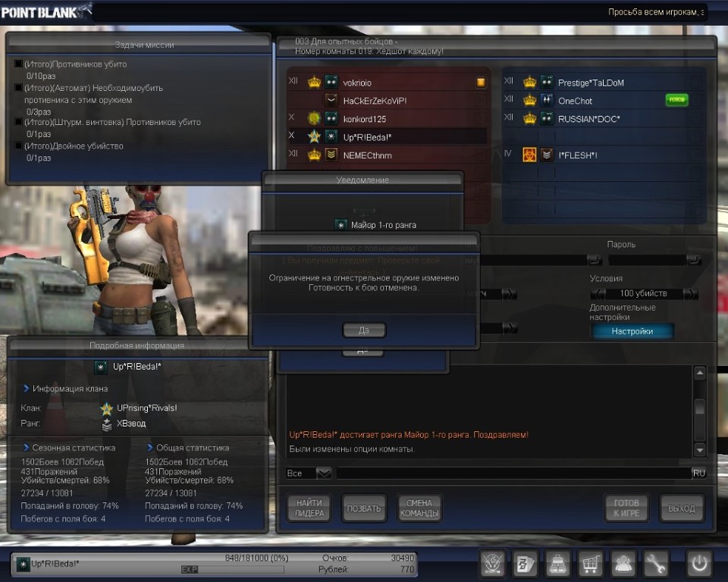Click the СМЕНА КОМАНДЫ button
Image resolution: width=728 pixels, height=582 pixels.
[x=419, y=508]
